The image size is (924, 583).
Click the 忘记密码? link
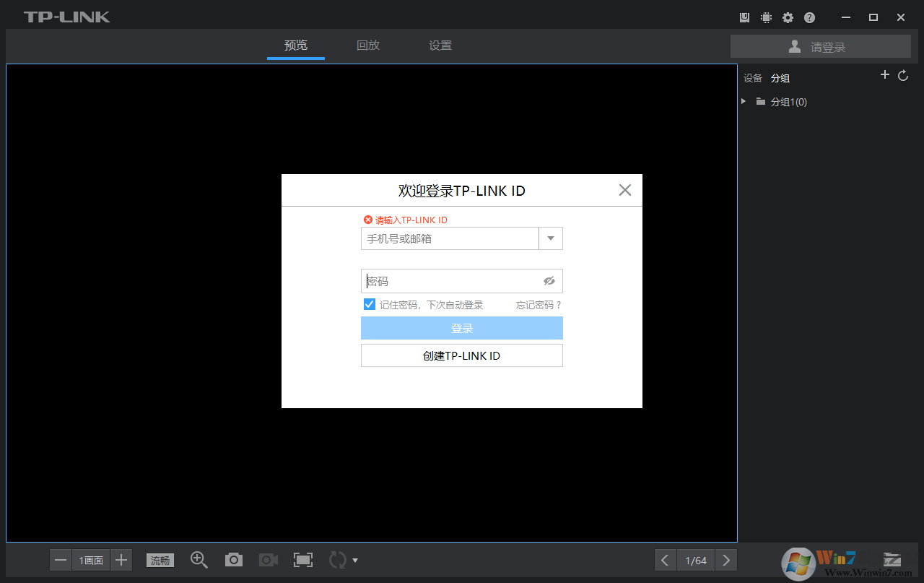coord(539,305)
